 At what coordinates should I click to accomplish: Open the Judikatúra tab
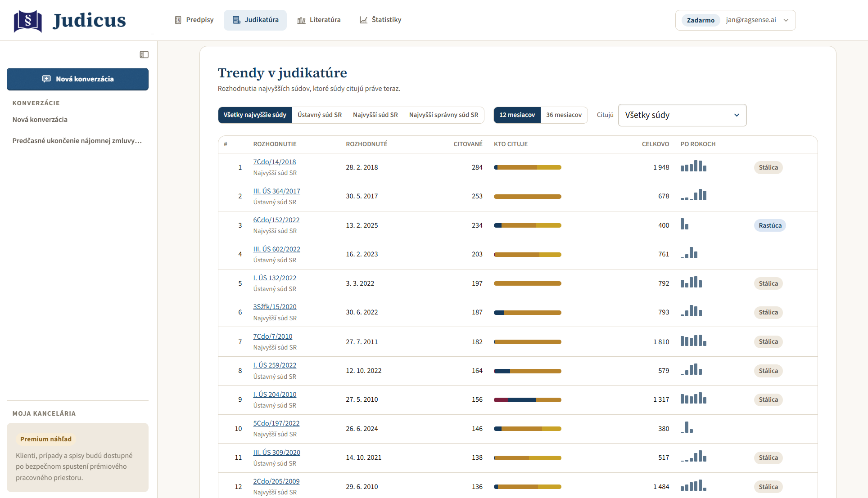coord(255,20)
